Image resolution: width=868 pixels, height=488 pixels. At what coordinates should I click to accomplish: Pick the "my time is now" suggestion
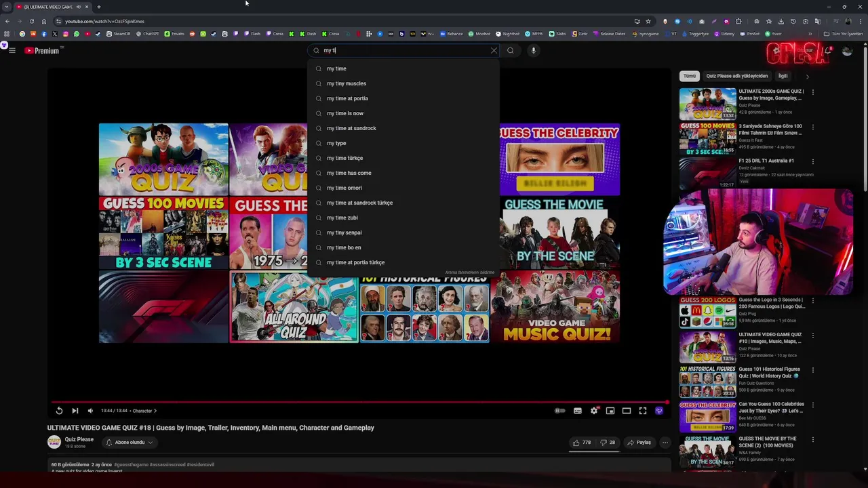pos(403,113)
